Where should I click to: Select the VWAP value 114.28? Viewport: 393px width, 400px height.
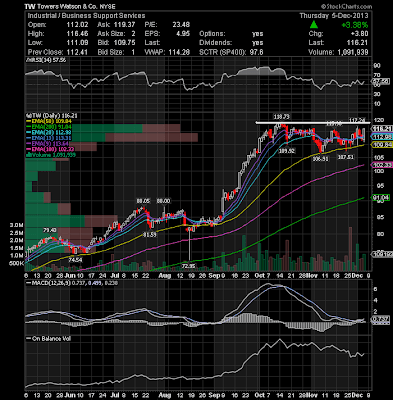[x=180, y=52]
